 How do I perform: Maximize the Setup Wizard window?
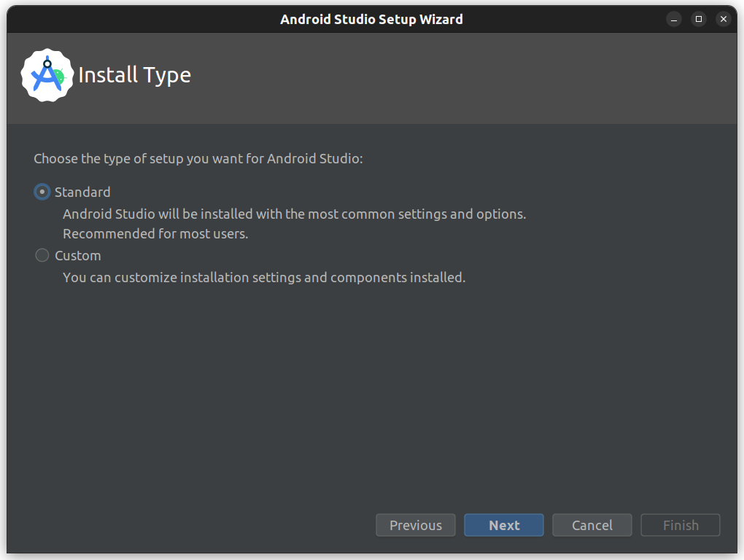pos(699,19)
